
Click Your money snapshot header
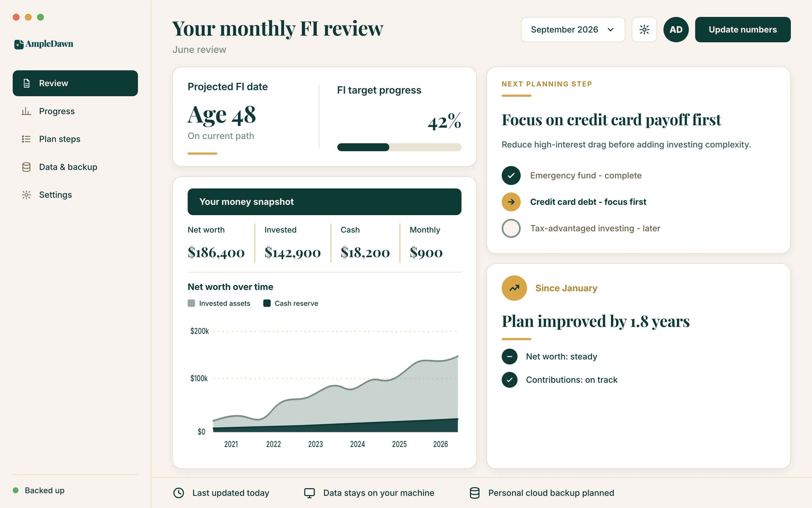click(324, 202)
